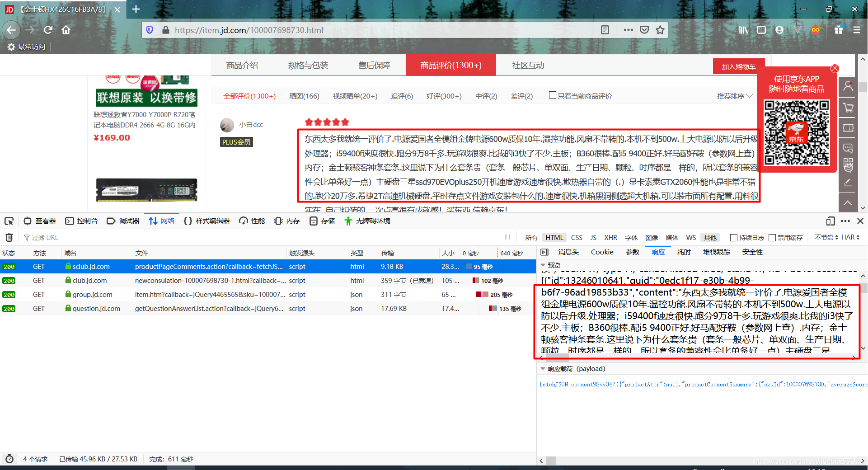Select productPageComments.action request row
Screen dimensions: 868x470
[268, 267]
